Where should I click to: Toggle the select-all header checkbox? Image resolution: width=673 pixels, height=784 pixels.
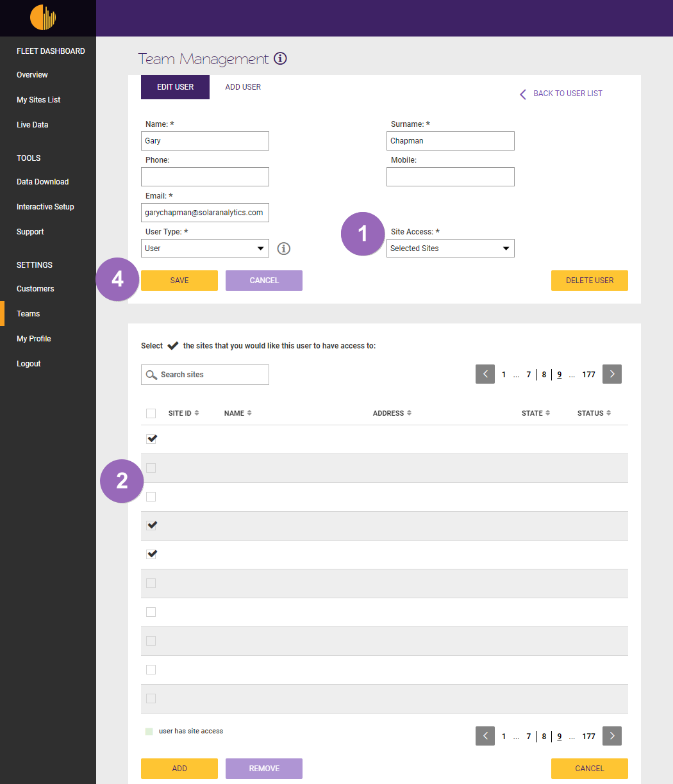pyautogui.click(x=151, y=413)
